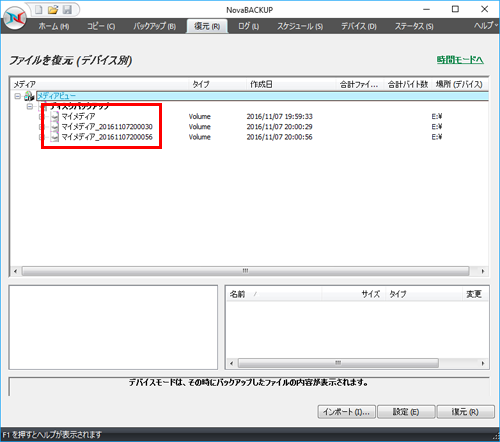Click the media list horizontal scrollbar

pyautogui.click(x=245, y=271)
